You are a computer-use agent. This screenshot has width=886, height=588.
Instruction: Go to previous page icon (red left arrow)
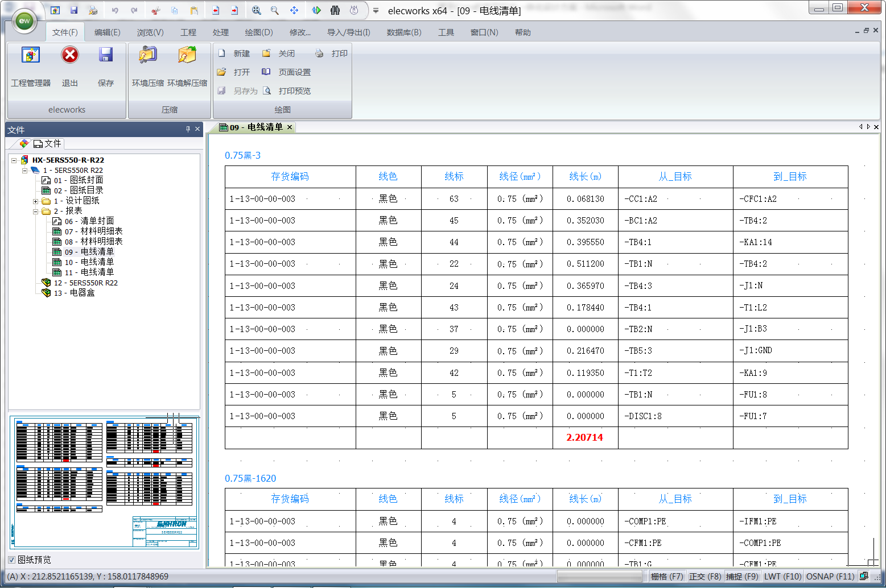[216, 10]
